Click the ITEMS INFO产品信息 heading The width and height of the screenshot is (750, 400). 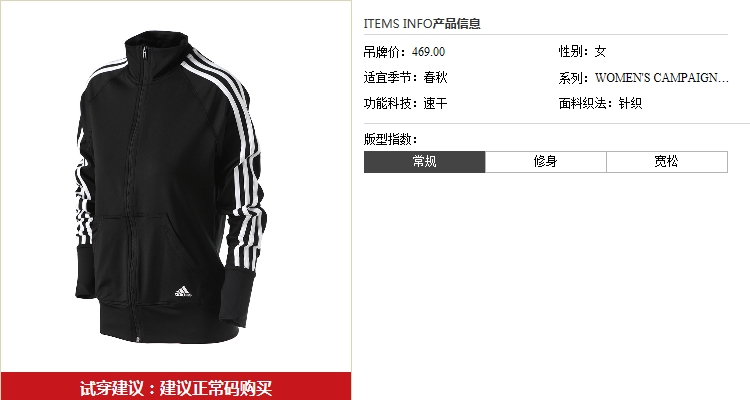(x=422, y=23)
